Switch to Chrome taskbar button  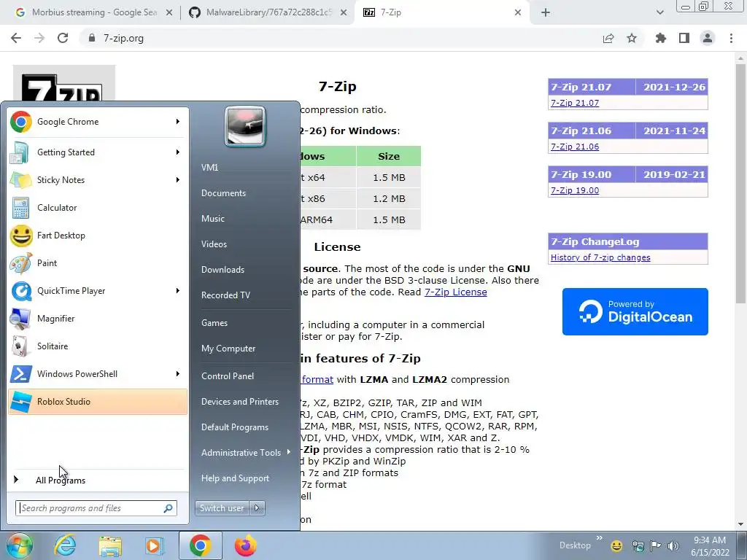pos(201,545)
